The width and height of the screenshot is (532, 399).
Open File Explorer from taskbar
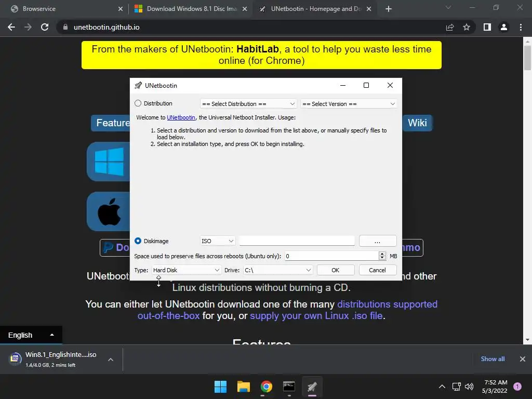click(x=244, y=387)
